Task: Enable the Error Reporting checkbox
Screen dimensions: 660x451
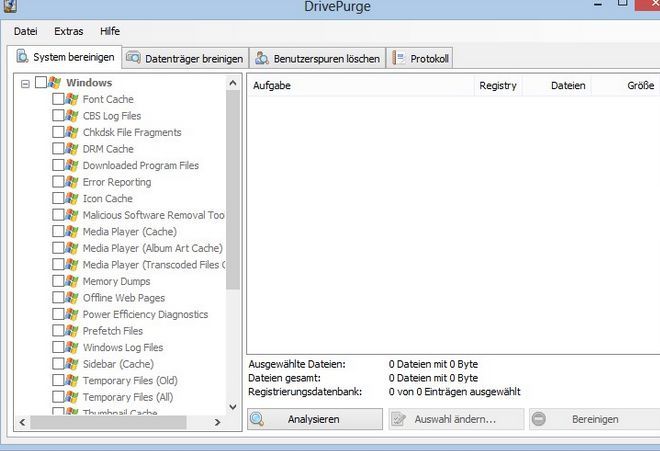Action: click(x=58, y=181)
